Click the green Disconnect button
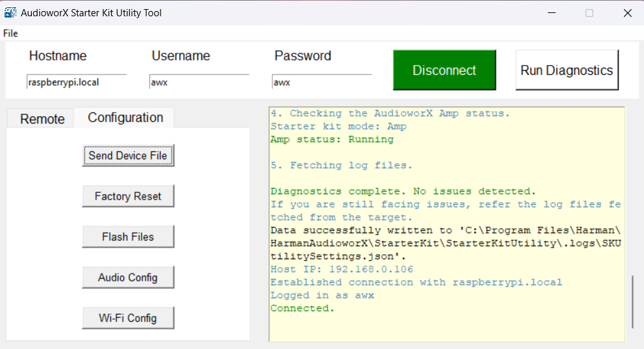This screenshot has height=349, width=644. (444, 70)
